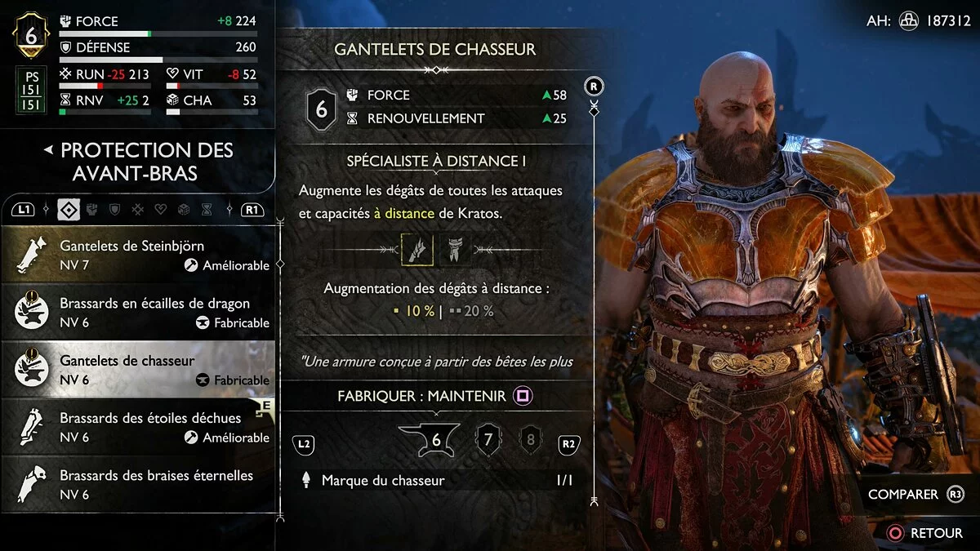This screenshot has height=551, width=980.
Task: Click the description panel scrollbar R marker
Action: [594, 85]
